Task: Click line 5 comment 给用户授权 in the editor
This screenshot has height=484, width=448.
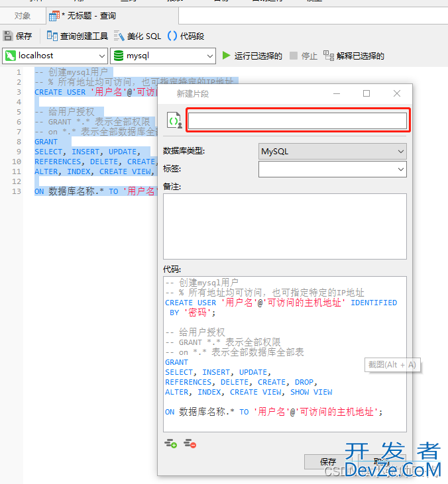Action: click(64, 112)
